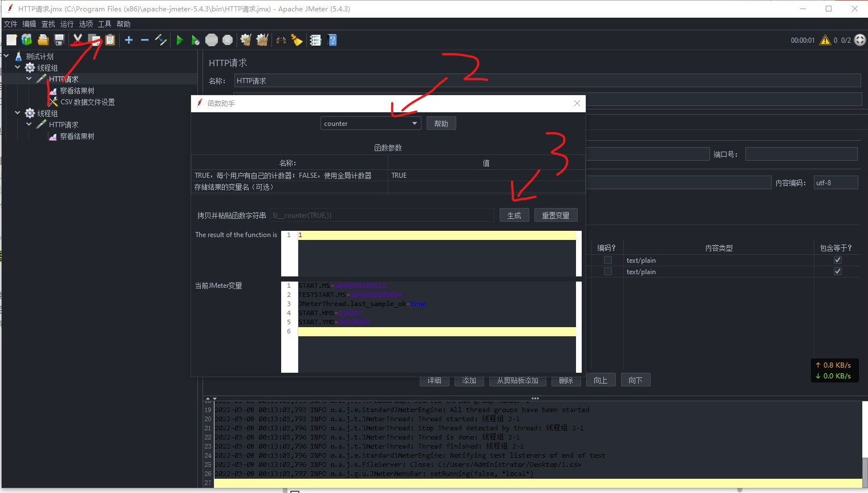This screenshot has height=493, width=868.
Task: Click the Paste clipboard icon
Action: click(110, 40)
